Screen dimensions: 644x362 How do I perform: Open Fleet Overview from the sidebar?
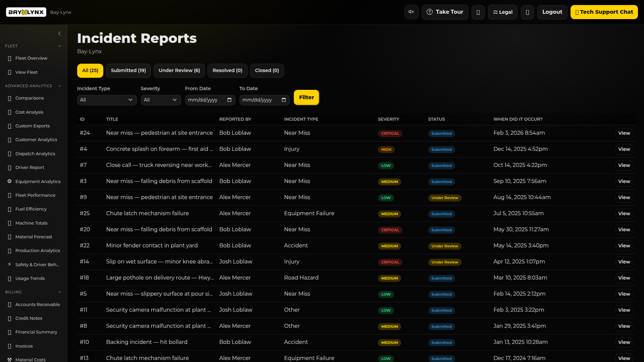click(32, 58)
